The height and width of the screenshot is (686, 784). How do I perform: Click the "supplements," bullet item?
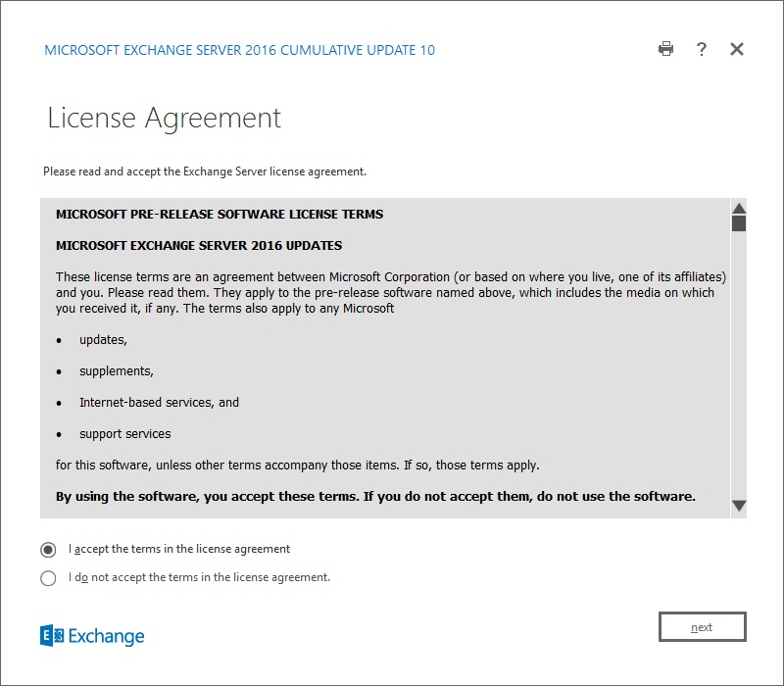[116, 371]
